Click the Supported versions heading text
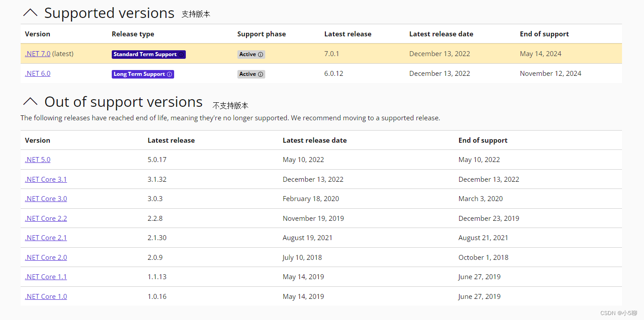This screenshot has width=644, height=320. click(109, 13)
